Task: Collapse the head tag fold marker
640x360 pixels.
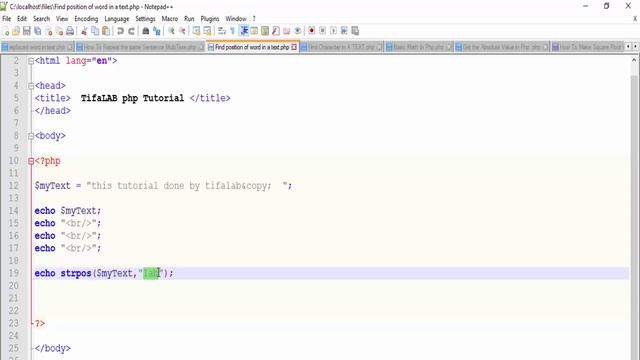Action: [x=31, y=86]
